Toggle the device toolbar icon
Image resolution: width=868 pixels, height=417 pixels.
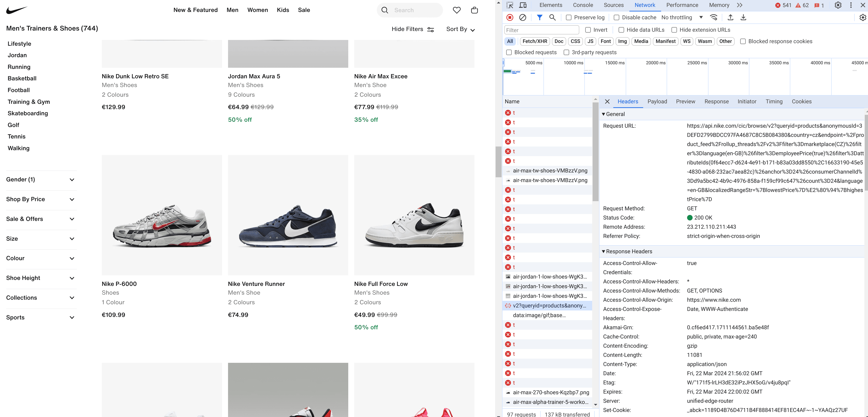click(x=523, y=5)
